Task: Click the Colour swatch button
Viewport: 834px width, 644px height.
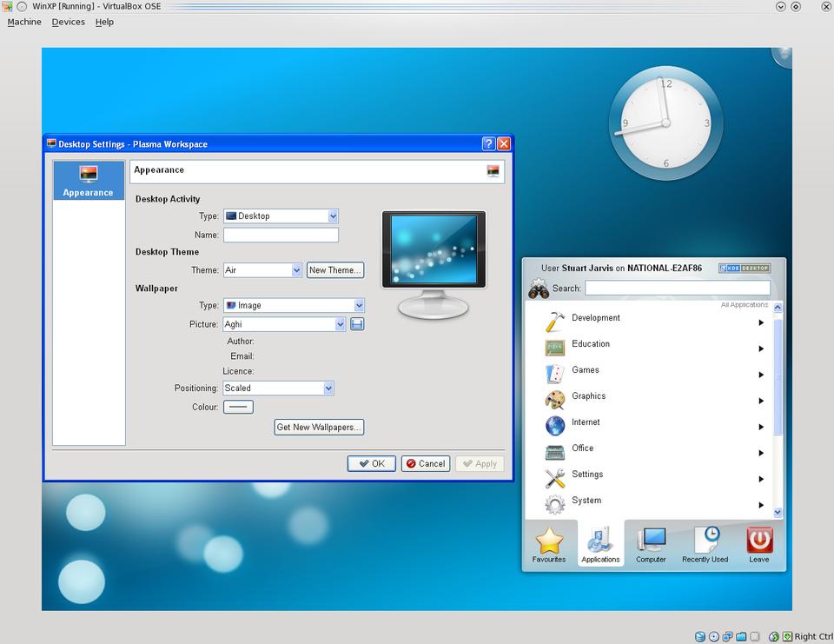Action: pos(238,407)
